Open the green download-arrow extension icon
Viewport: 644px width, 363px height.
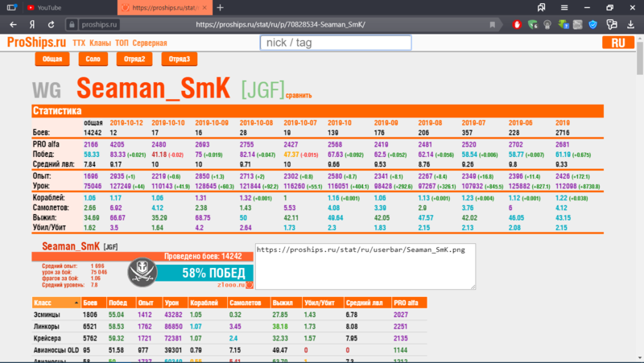pyautogui.click(x=563, y=25)
